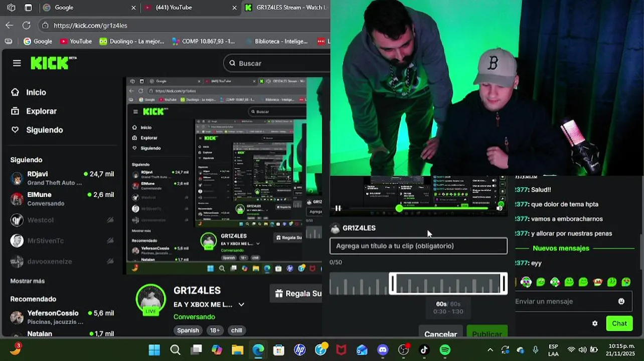Cancel the clip creation

coord(440,334)
